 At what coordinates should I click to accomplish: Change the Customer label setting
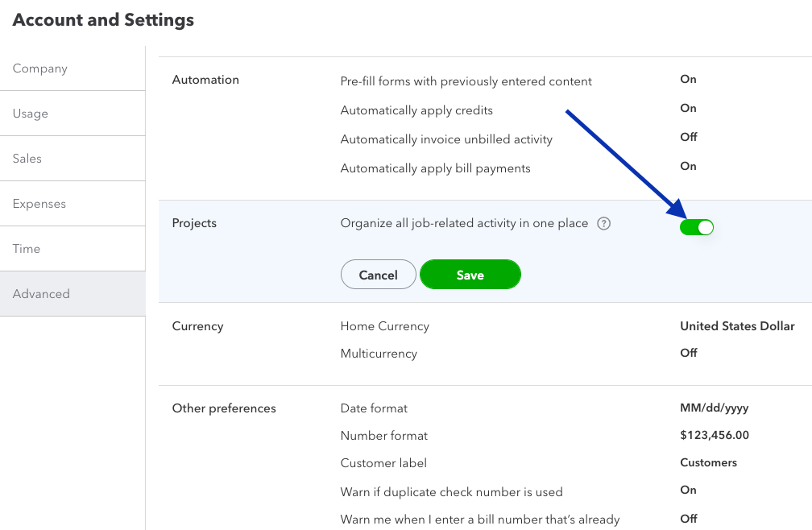(x=383, y=463)
